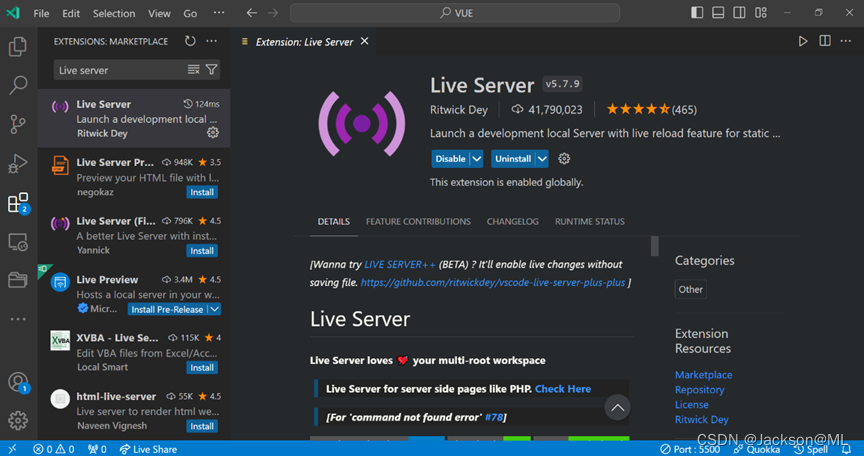
Task: Show additional views ellipsis in activity bar
Action: (x=18, y=319)
